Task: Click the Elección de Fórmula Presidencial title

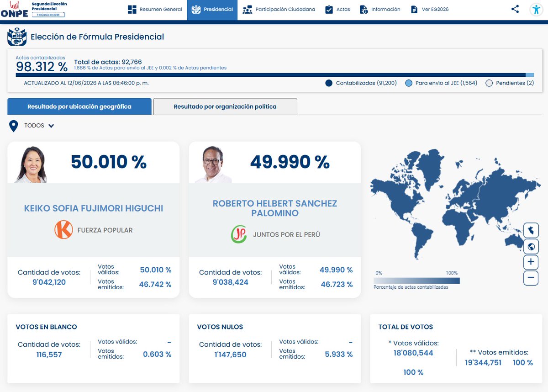Action: tap(97, 37)
